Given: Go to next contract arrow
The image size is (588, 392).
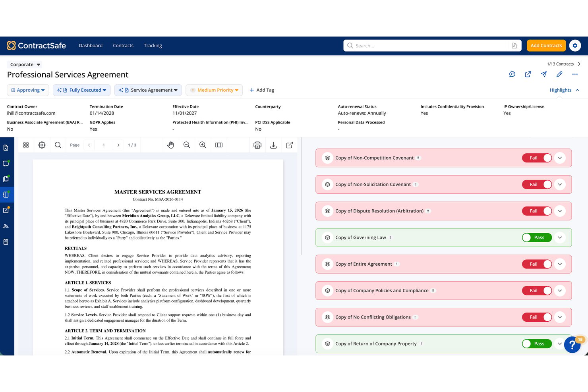Looking at the screenshot, I should pos(579,64).
